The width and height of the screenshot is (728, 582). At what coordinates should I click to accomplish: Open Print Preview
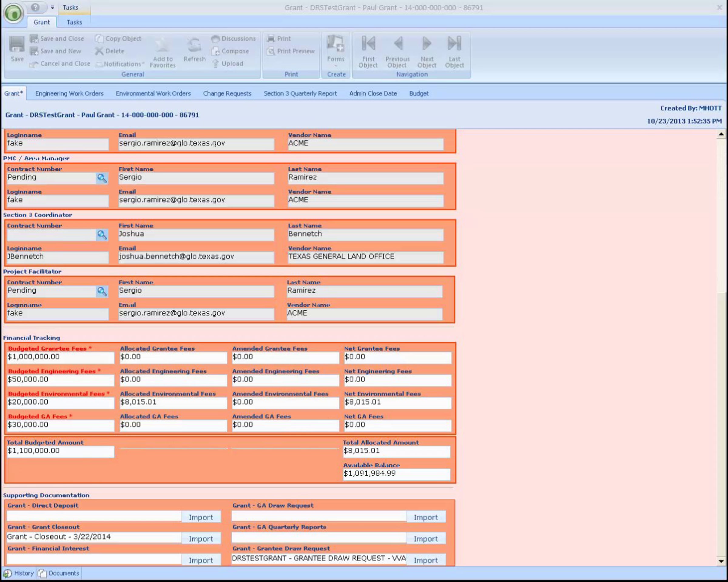tap(291, 51)
